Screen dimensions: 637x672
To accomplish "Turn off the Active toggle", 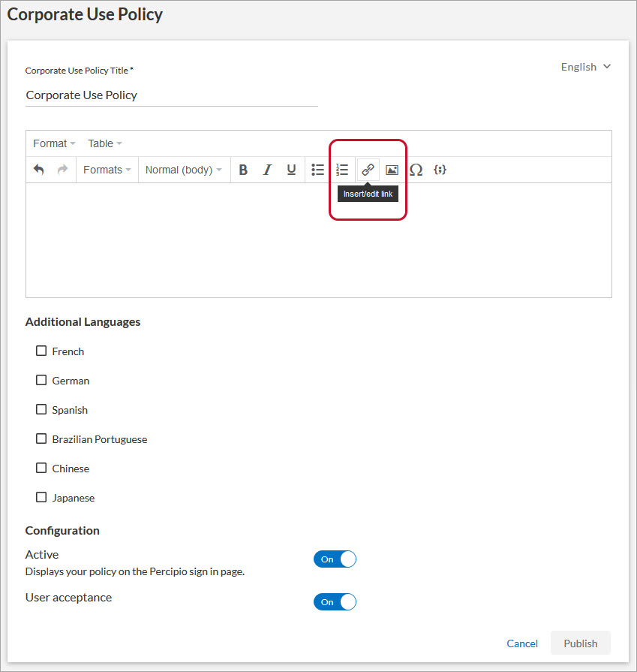I will 335,559.
